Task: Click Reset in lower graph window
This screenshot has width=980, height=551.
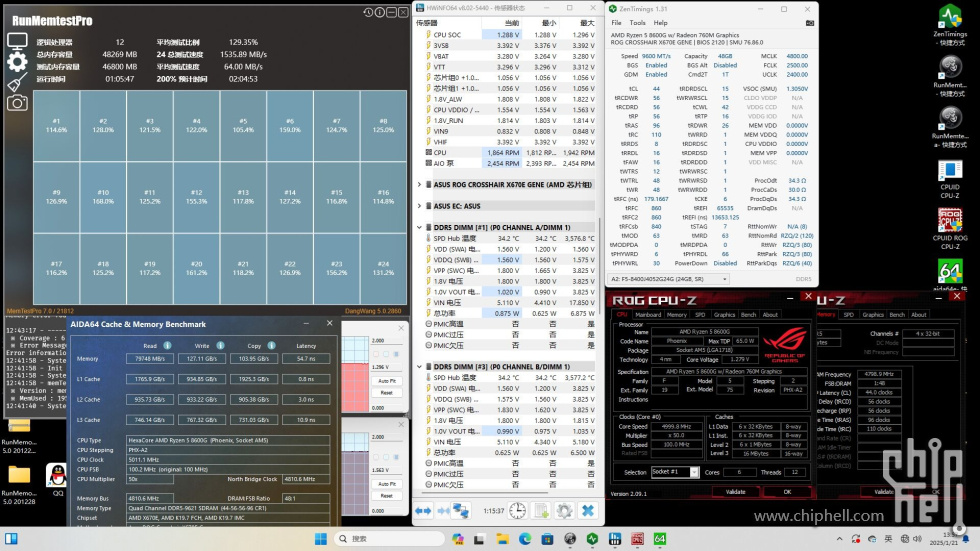Action: tap(387, 496)
